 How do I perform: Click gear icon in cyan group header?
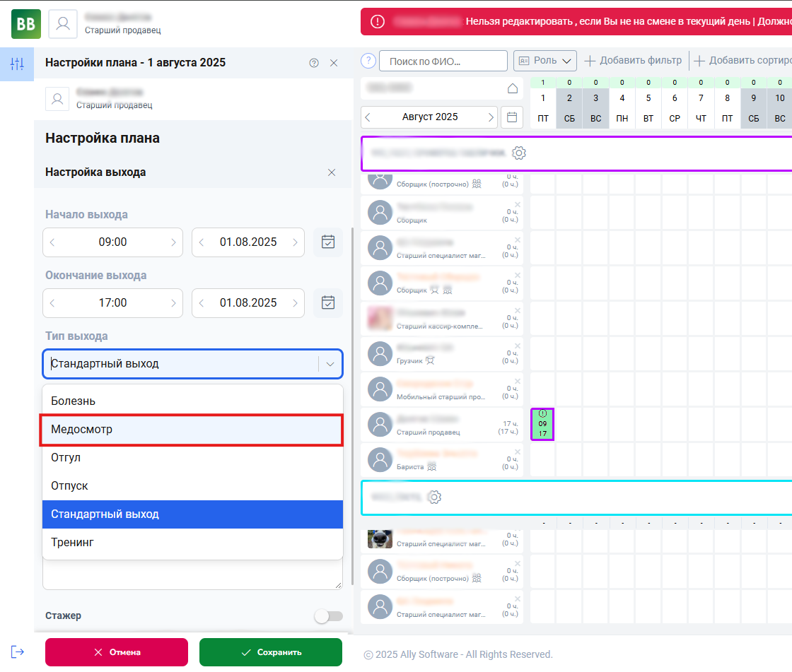[x=435, y=497]
